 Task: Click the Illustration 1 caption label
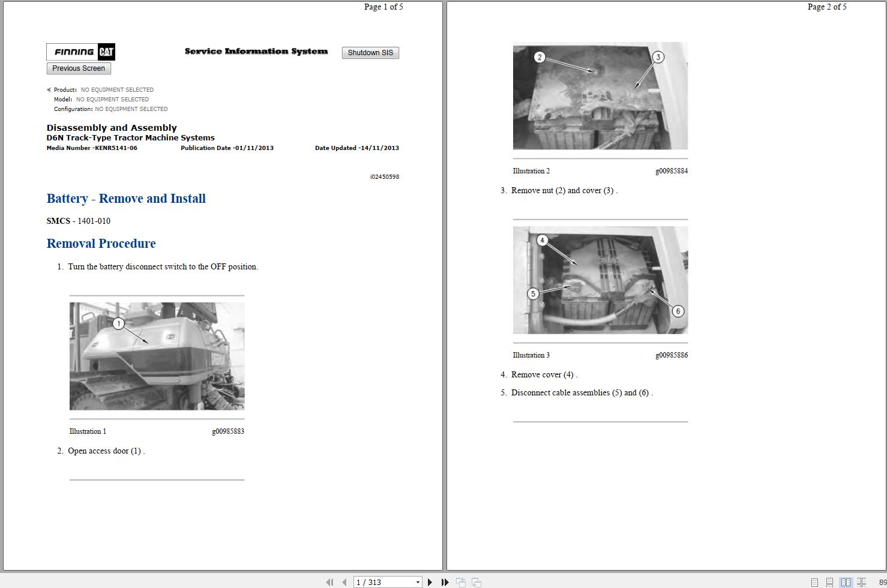click(x=88, y=431)
